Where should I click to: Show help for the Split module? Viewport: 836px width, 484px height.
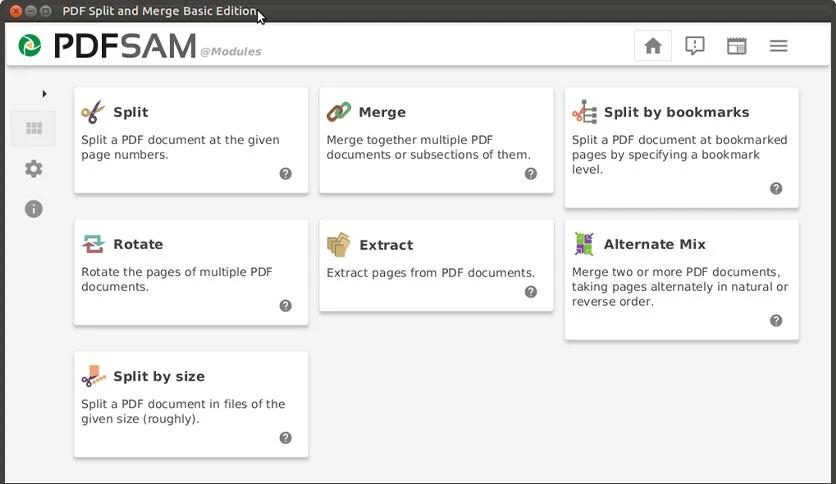(x=286, y=173)
